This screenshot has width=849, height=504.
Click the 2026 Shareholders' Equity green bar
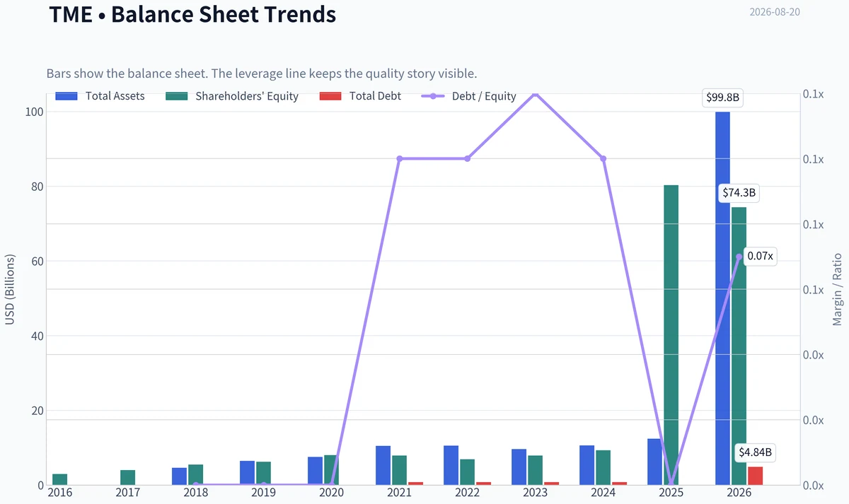(x=739, y=346)
